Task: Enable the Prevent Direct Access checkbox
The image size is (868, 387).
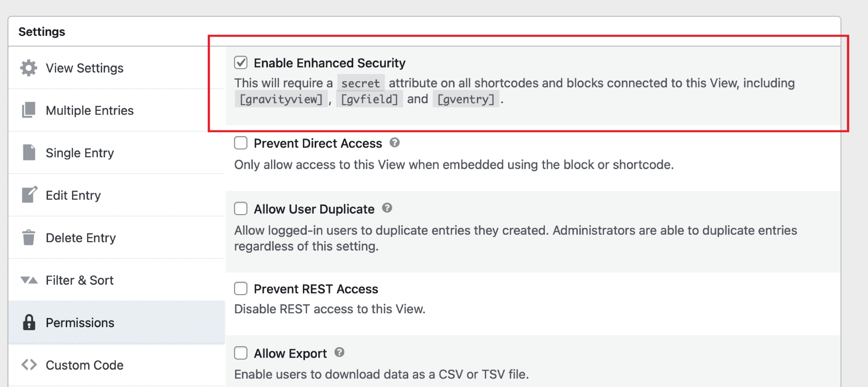Action: coord(241,143)
